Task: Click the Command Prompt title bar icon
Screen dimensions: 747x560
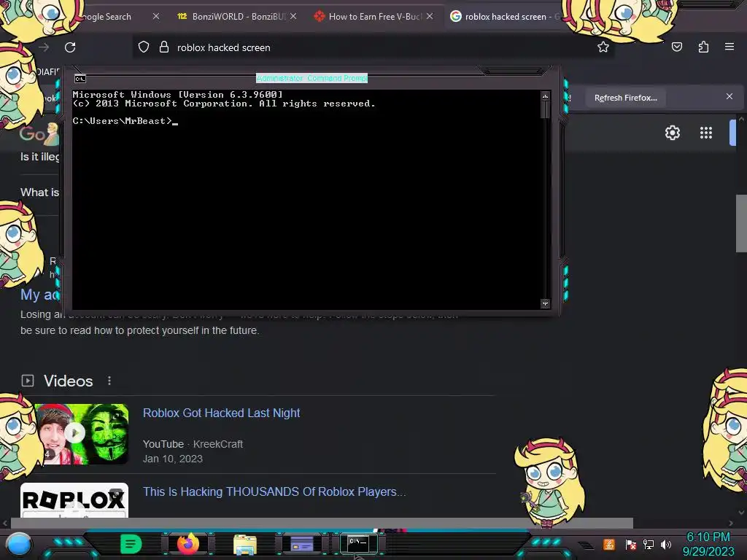Action: coord(80,79)
